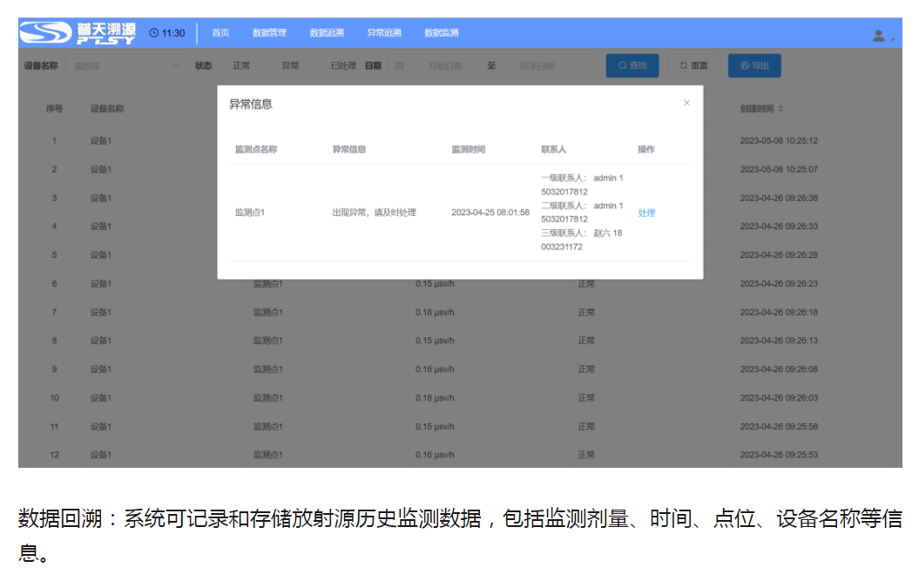Image resolution: width=919 pixels, height=588 pixels.
Task: Click the 开始日期 start date field
Action: (x=444, y=65)
